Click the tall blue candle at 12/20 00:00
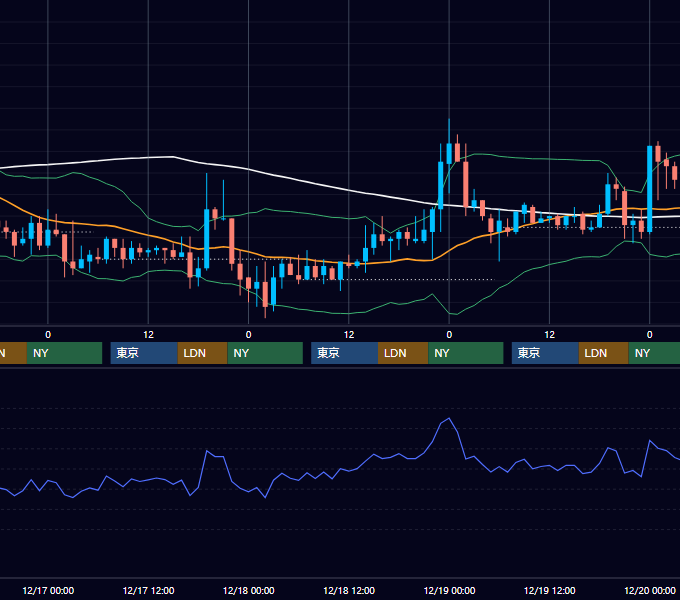Viewport: 680px width, 600px height. [x=650, y=189]
